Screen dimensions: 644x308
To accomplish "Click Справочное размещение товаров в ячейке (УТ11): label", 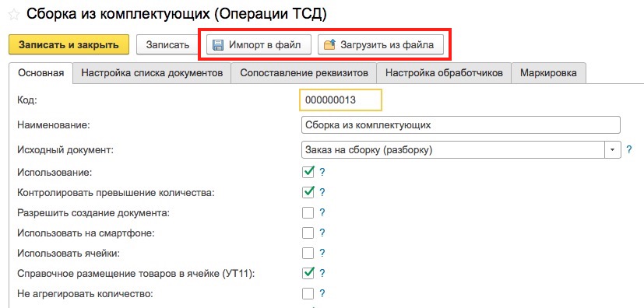I will point(136,273).
